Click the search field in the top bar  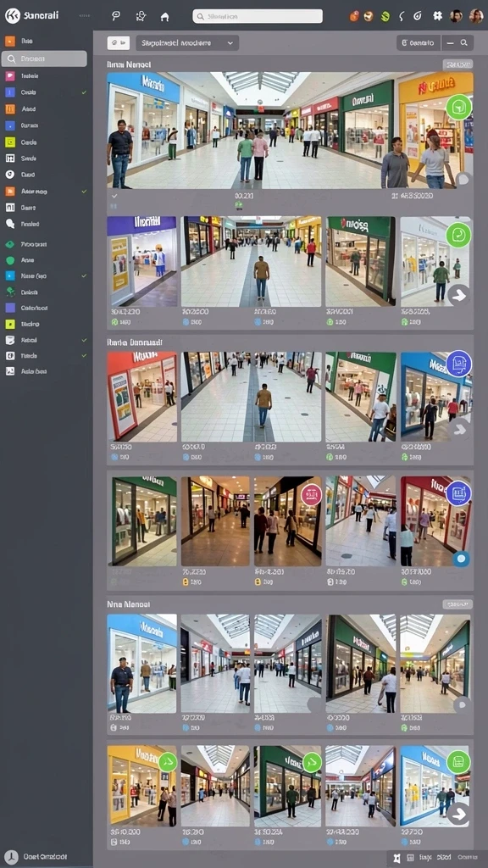(x=258, y=17)
